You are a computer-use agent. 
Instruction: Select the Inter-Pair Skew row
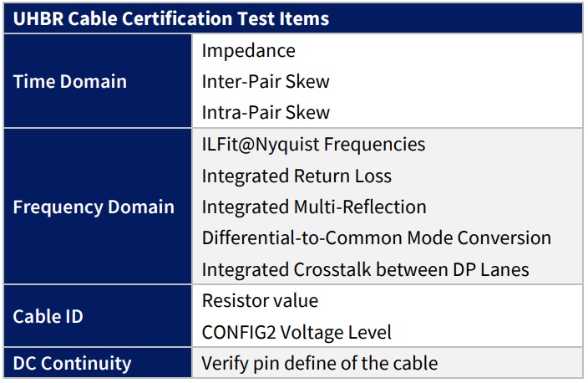click(266, 81)
